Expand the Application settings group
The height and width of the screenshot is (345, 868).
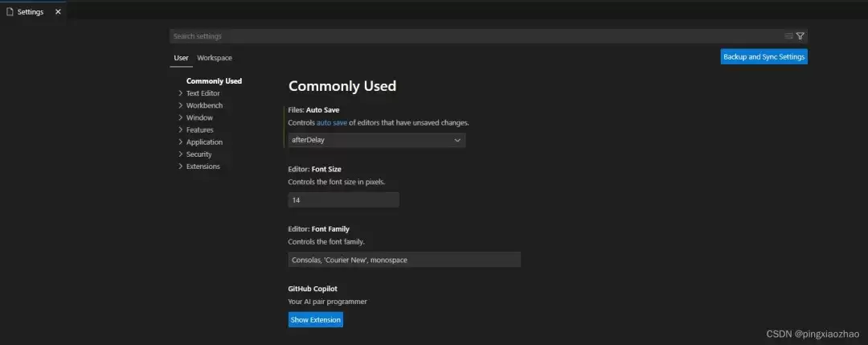[x=180, y=142]
